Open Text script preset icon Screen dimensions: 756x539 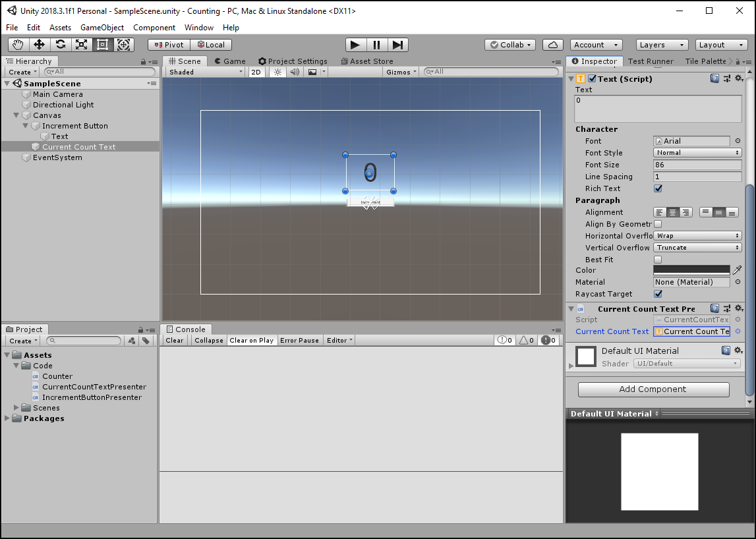726,78
